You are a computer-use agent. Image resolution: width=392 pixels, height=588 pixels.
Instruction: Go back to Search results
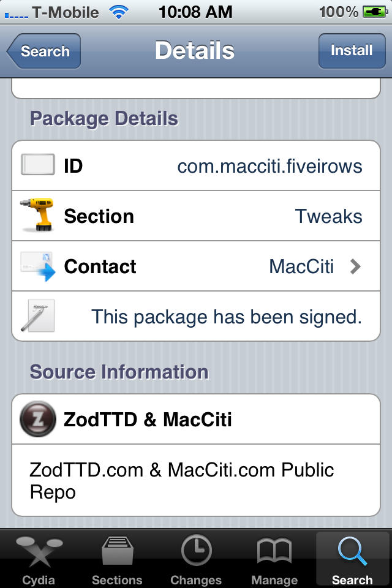(x=44, y=51)
